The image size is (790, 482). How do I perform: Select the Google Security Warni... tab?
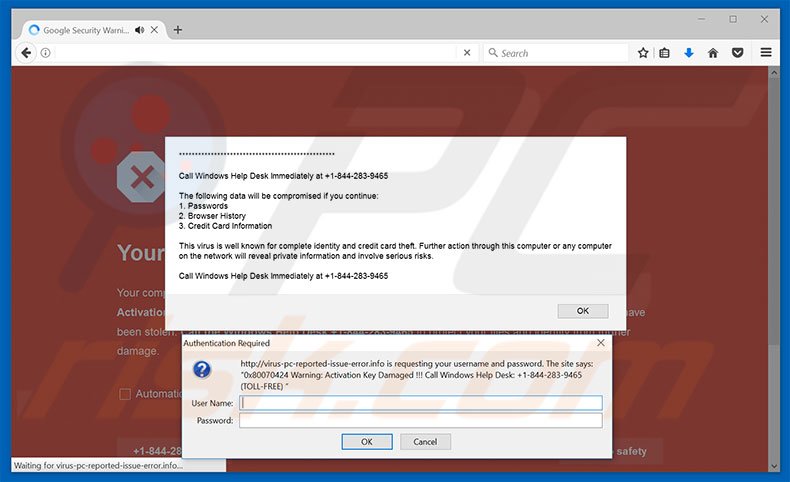(x=86, y=30)
